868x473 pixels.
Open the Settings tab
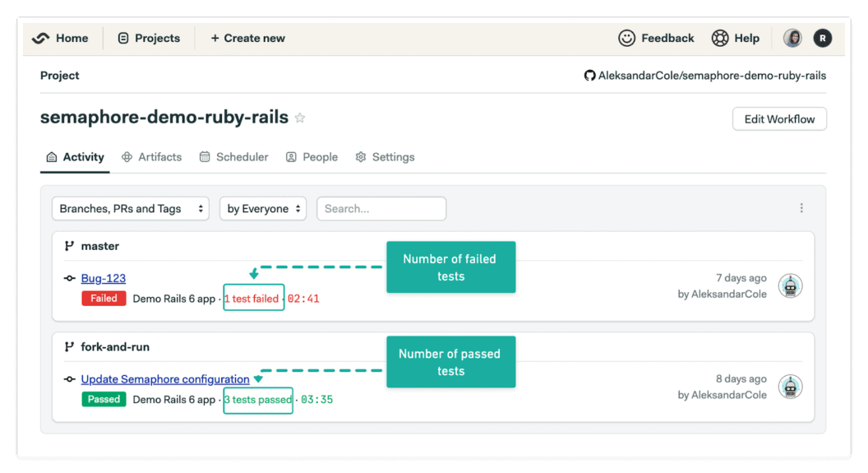[x=385, y=157]
